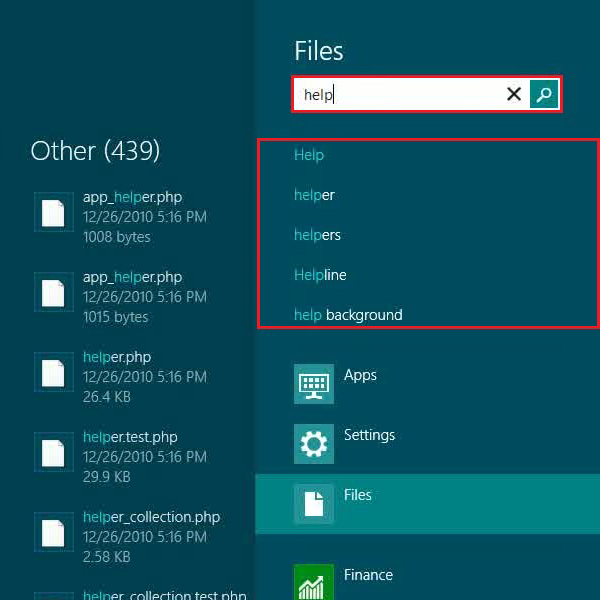This screenshot has width=600, height=600.
Task: Click the 26.4 KB size text
Action: [107, 397]
